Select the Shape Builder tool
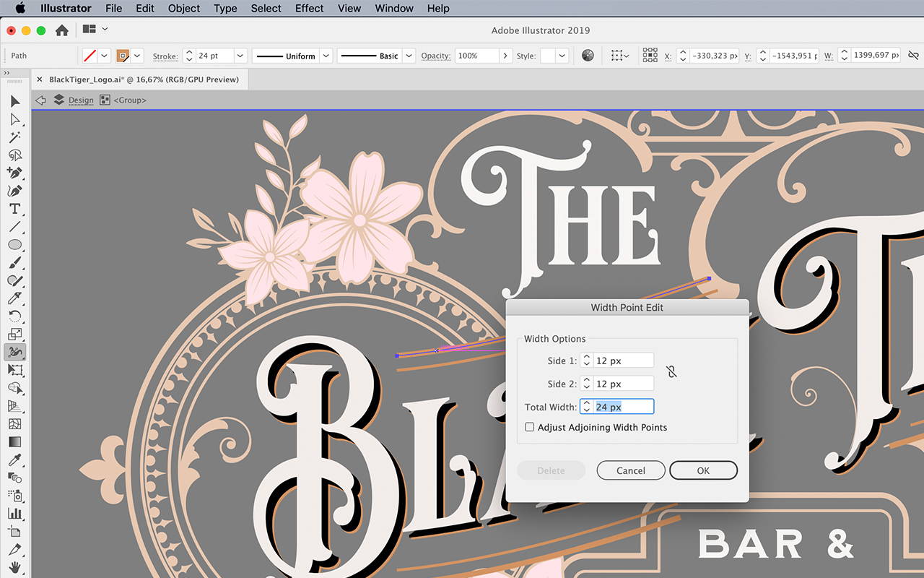 (x=14, y=388)
